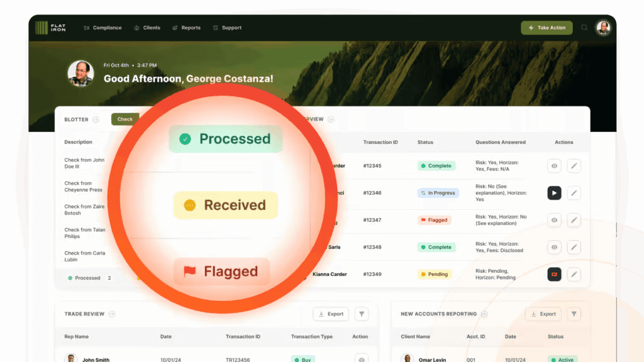Click the Transaction Type column header
Image resolution: width=644 pixels, height=362 pixels.
(312, 337)
